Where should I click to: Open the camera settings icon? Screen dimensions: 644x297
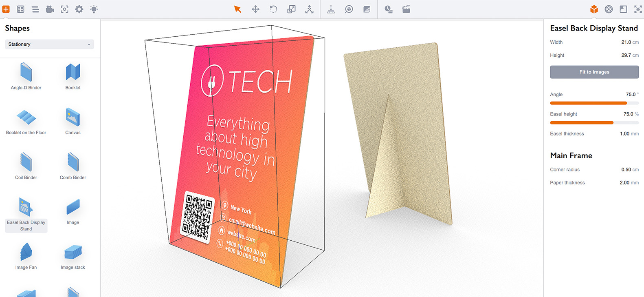[50, 9]
